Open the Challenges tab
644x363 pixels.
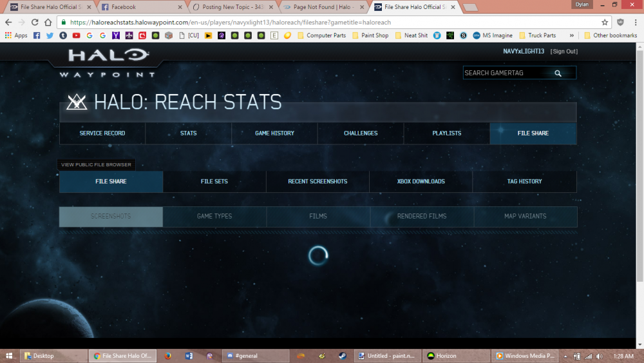click(361, 133)
